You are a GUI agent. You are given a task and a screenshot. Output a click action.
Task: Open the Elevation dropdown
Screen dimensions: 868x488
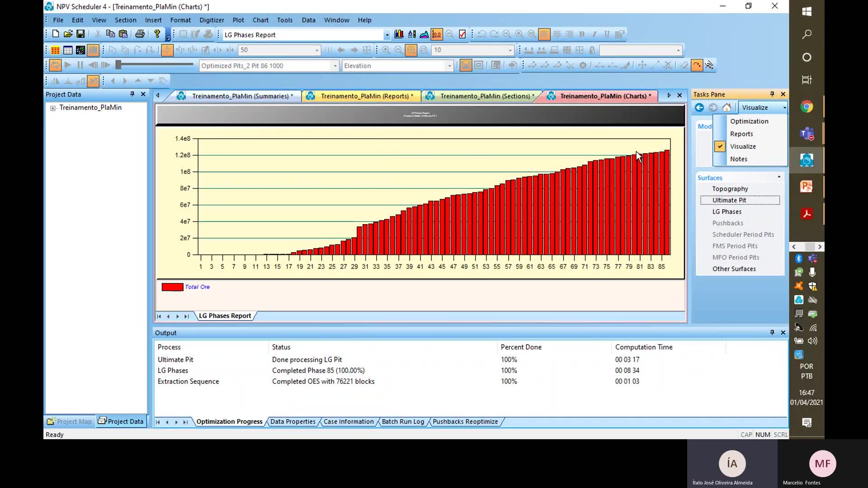[x=449, y=66]
